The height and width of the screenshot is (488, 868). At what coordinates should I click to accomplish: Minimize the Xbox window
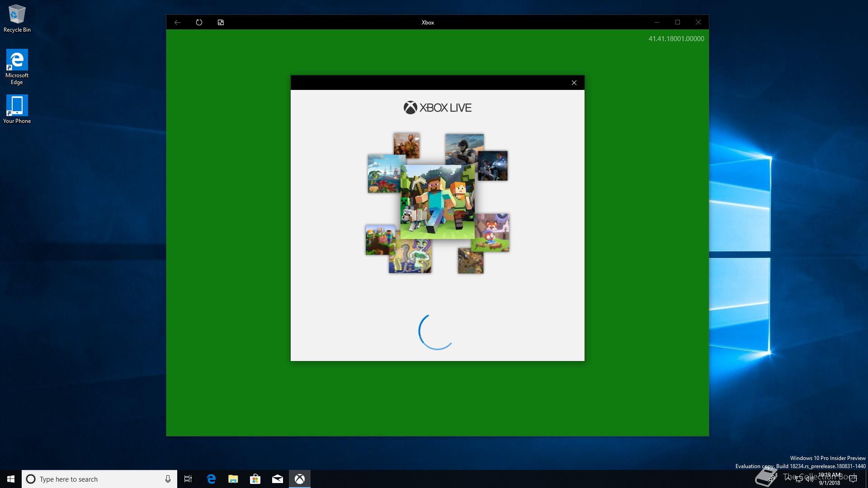(657, 22)
